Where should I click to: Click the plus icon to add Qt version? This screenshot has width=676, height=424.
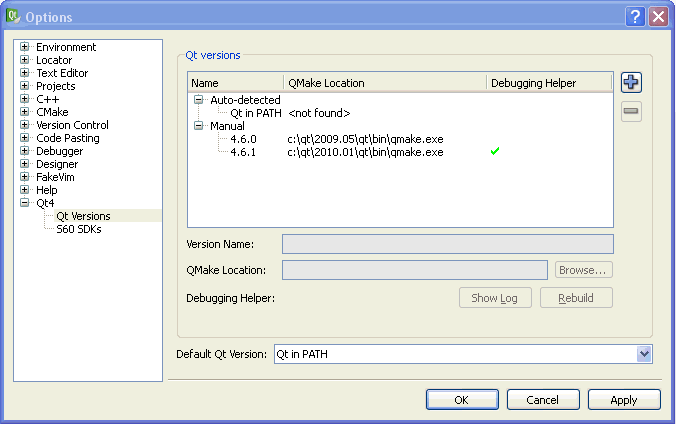pos(631,83)
